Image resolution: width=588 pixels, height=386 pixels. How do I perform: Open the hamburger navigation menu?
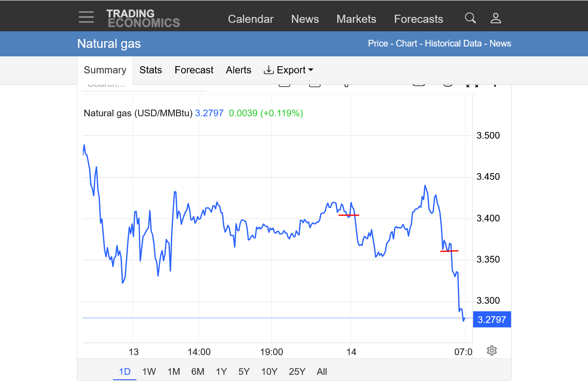click(86, 17)
